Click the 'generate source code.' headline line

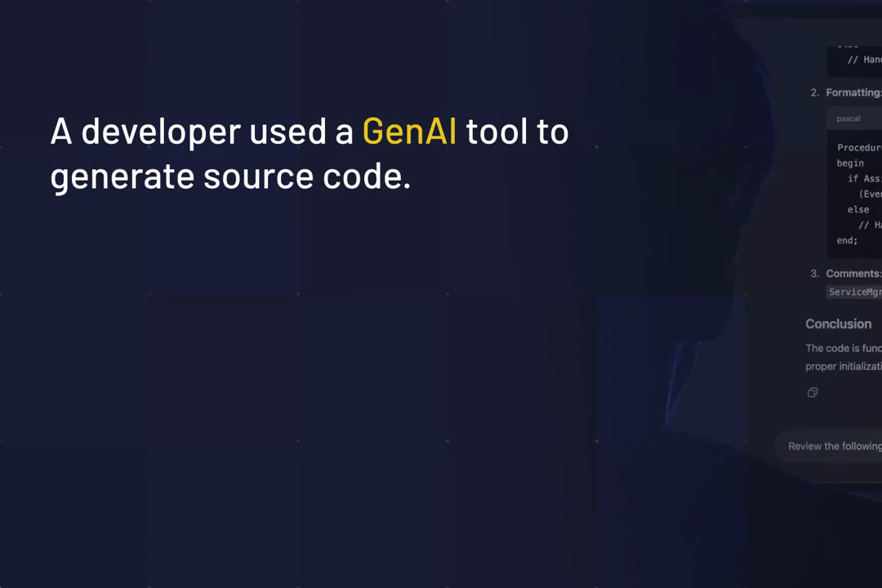tap(230, 176)
